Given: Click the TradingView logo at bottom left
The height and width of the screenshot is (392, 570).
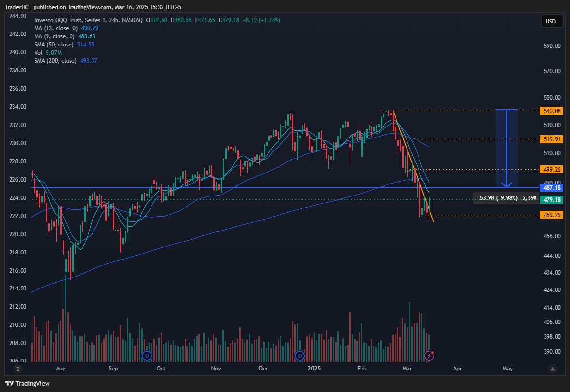Looking at the screenshot, I should [x=10, y=383].
